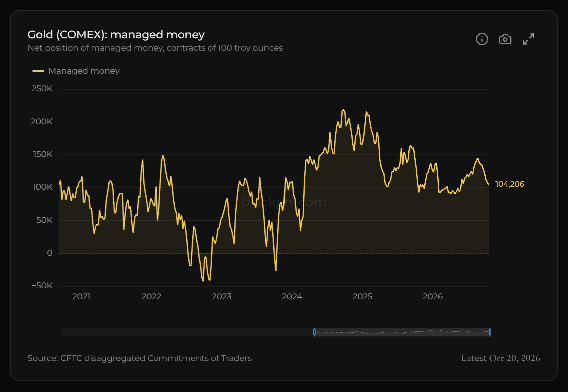Click the 0 y-axis label
The height and width of the screenshot is (392, 568).
tap(50, 253)
